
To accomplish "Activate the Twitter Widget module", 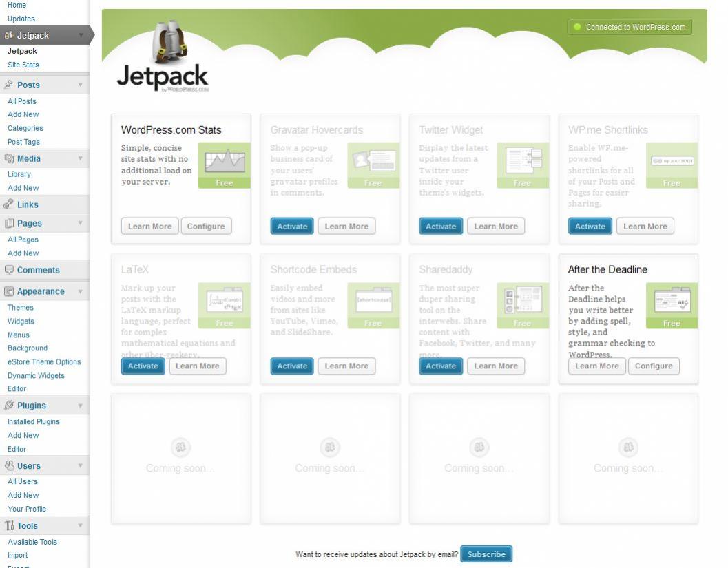I will coord(441,226).
